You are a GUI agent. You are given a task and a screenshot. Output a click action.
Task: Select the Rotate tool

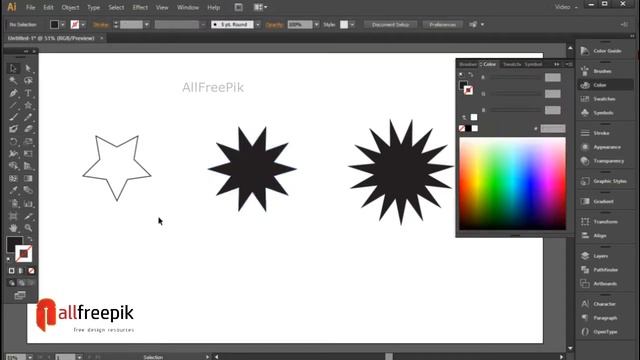point(13,142)
